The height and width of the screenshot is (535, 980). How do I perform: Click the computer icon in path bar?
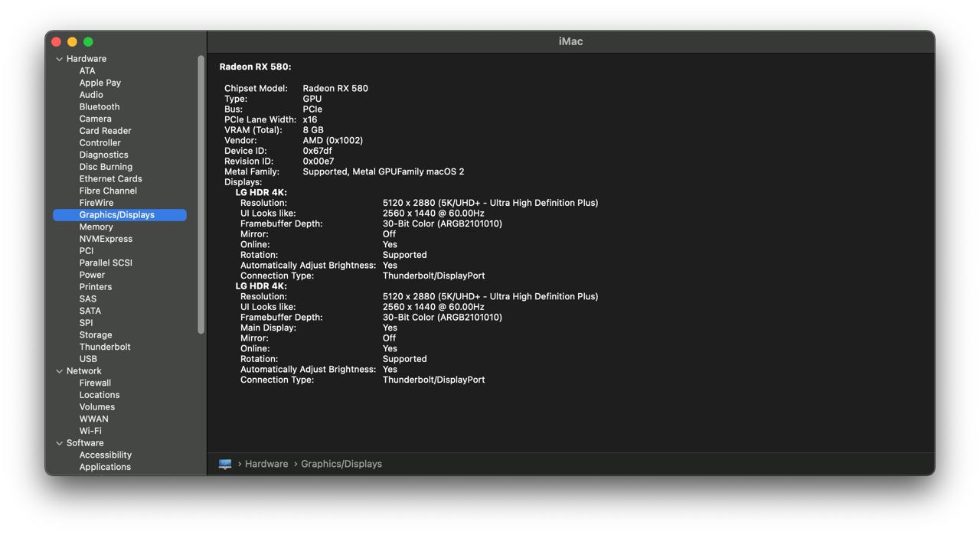pos(225,464)
